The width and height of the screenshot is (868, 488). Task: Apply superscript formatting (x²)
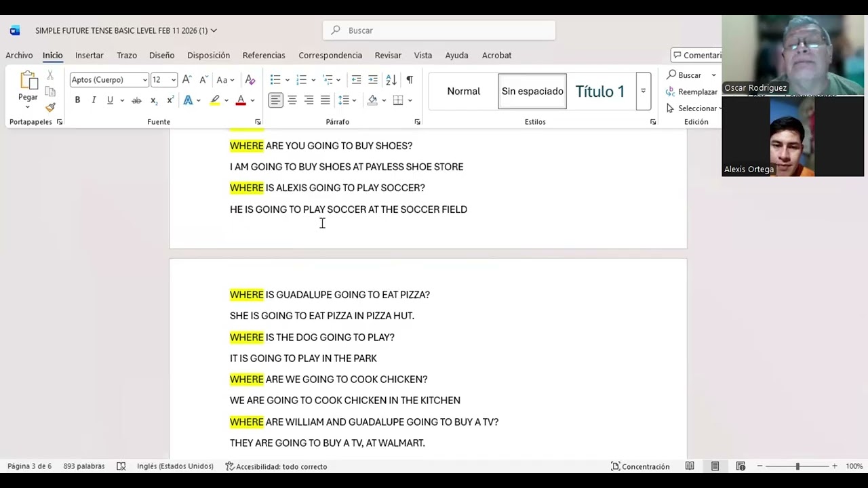(170, 100)
